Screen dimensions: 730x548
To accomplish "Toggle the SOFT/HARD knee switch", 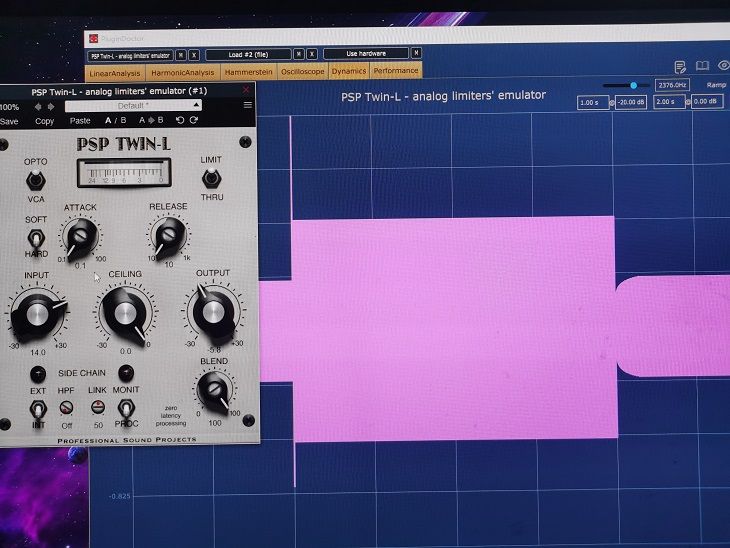I will coord(36,238).
